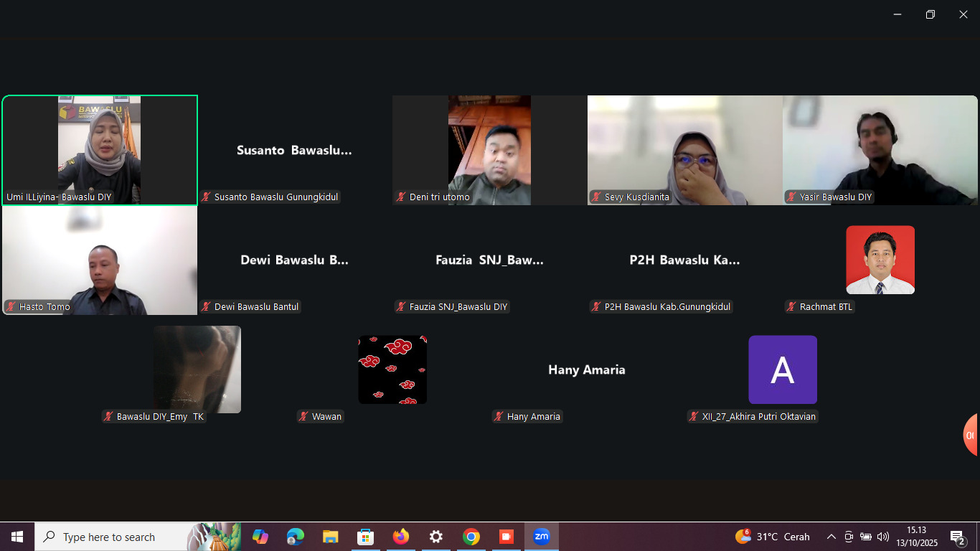Click the muted mic indicator beside Hasto Tomo
This screenshot has width=980, height=551.
10,306
